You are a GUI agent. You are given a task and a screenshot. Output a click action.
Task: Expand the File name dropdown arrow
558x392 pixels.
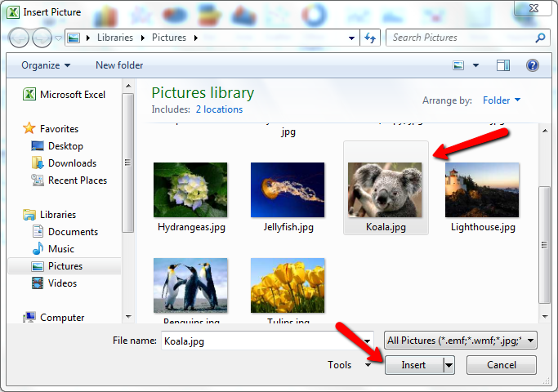367,341
